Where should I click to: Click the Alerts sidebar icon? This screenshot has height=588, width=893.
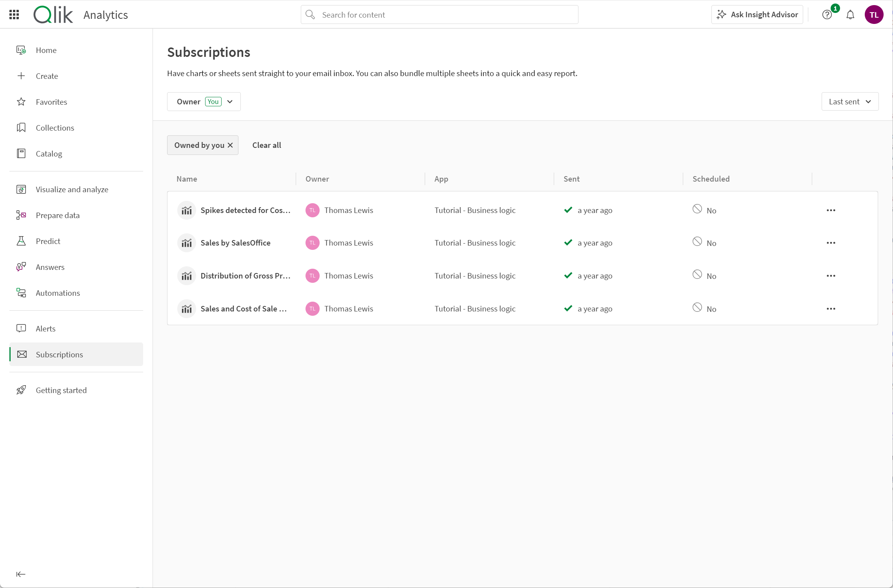(x=22, y=328)
